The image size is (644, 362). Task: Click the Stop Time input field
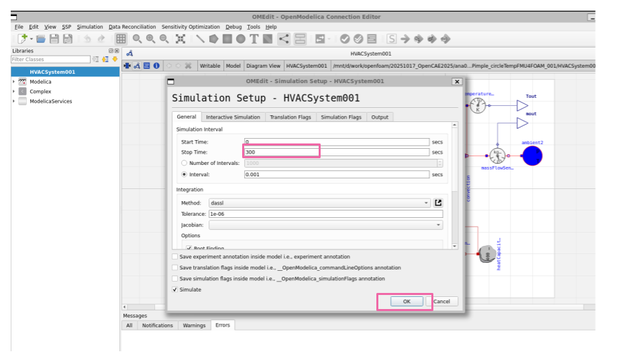pos(336,152)
